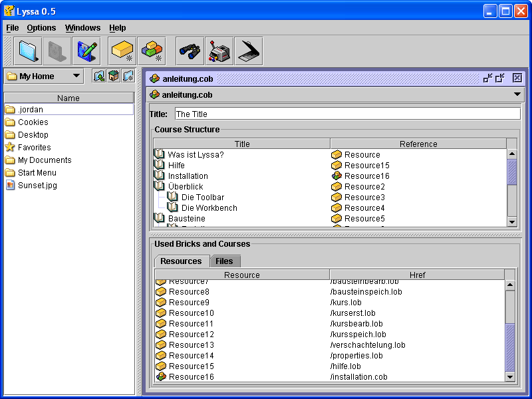Click the large-box icon on anleitung.cob title bar
This screenshot has width=532, height=399.
click(x=500, y=78)
